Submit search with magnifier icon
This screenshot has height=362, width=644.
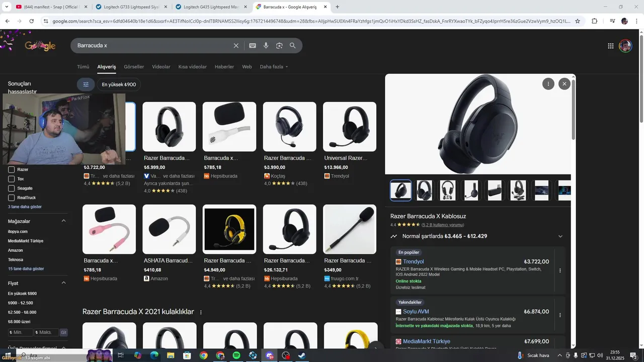[293, 46]
